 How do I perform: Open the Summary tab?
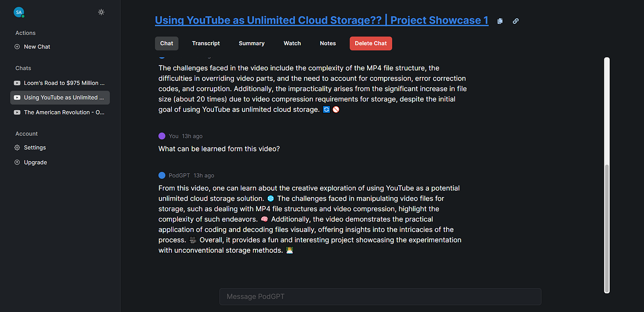(252, 44)
